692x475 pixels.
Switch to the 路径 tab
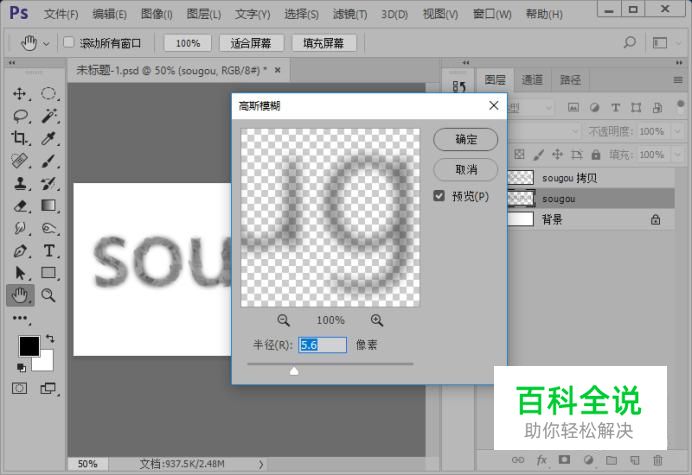[x=570, y=80]
